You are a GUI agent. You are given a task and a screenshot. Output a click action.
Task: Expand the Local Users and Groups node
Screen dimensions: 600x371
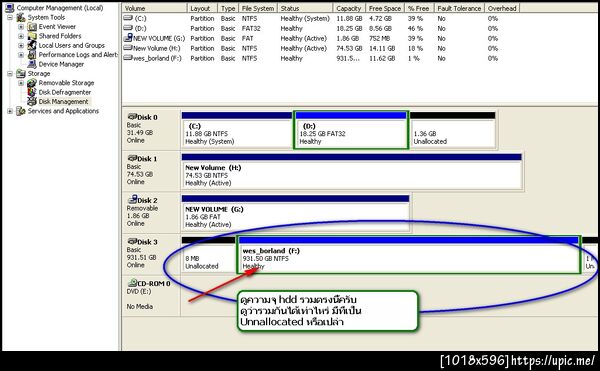pos(21,46)
